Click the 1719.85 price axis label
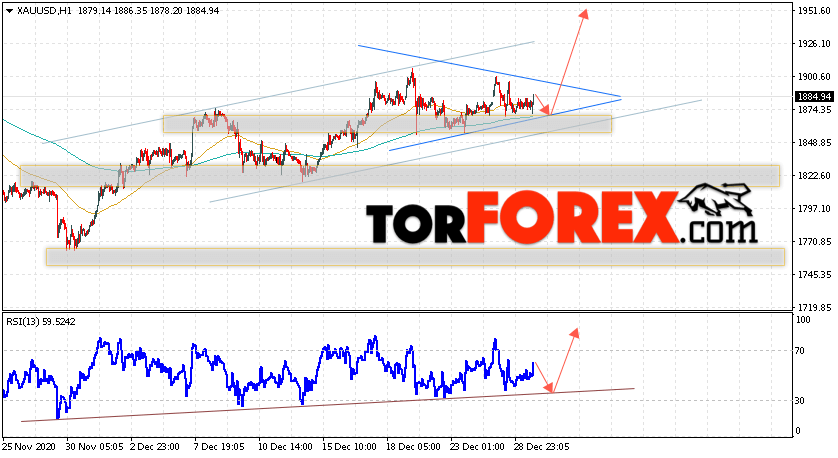The image size is (838, 458). pyautogui.click(x=814, y=308)
